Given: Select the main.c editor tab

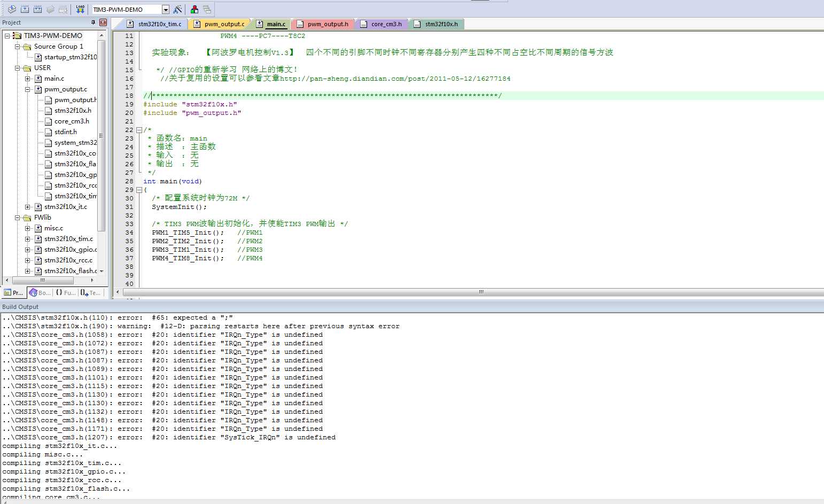Looking at the screenshot, I should pyautogui.click(x=272, y=24).
